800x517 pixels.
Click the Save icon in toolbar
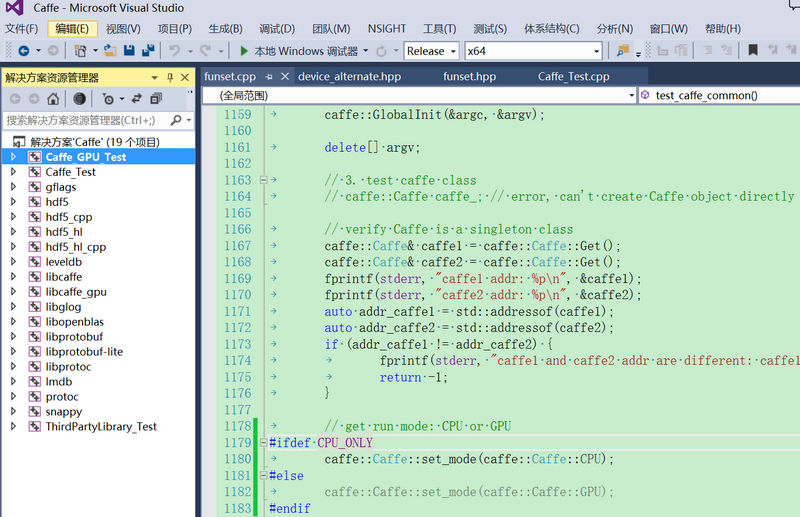click(129, 51)
